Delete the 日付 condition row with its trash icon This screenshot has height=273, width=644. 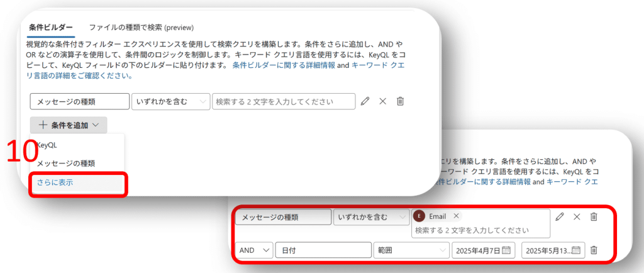pos(594,250)
